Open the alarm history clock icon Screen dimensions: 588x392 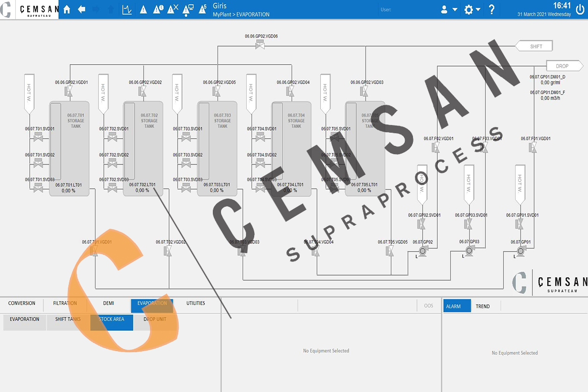(x=158, y=9)
